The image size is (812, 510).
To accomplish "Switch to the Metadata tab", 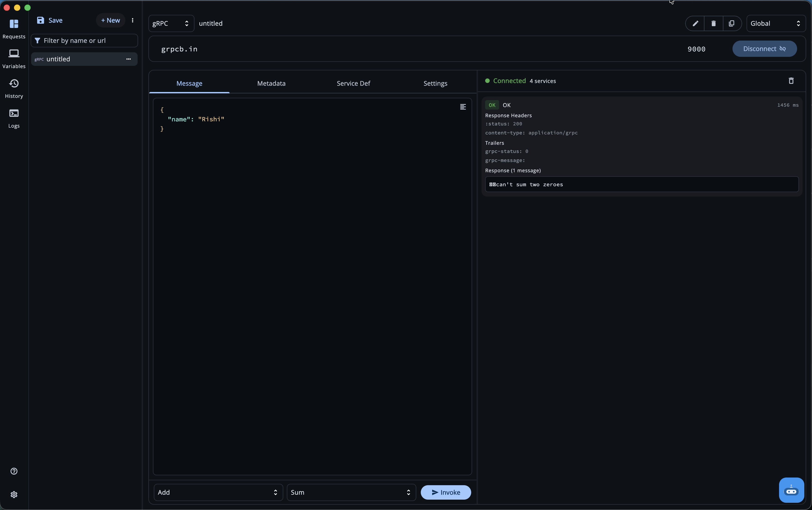I will click(271, 83).
